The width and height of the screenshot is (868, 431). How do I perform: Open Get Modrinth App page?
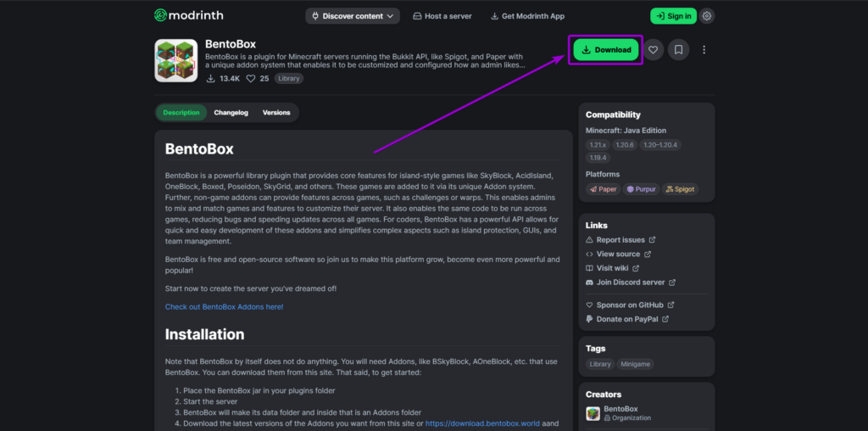[x=527, y=16]
